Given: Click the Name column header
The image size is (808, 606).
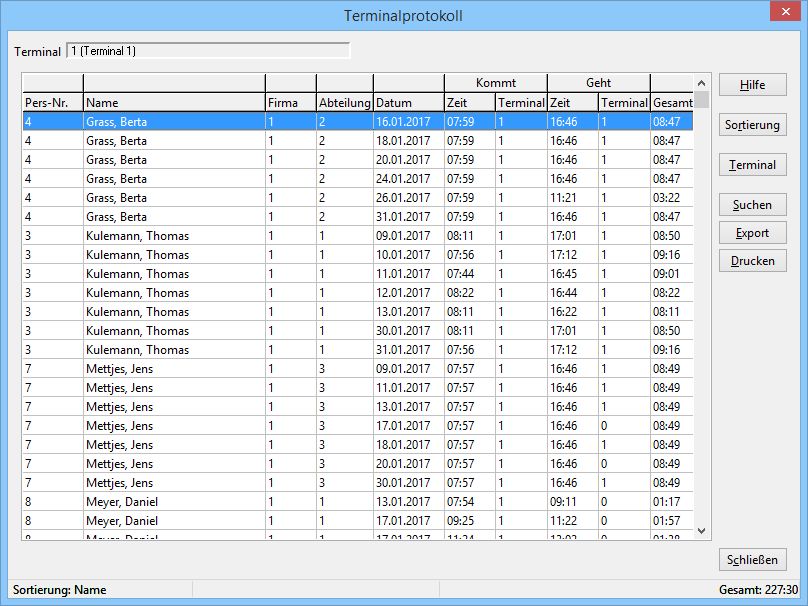Looking at the screenshot, I should (174, 103).
